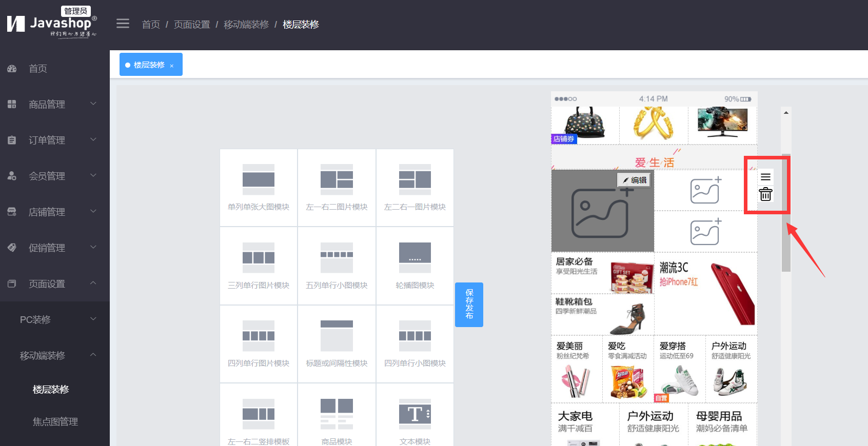Click the preview scrollbar thumb
Viewport: 868px width, 446px height.
coord(786,213)
